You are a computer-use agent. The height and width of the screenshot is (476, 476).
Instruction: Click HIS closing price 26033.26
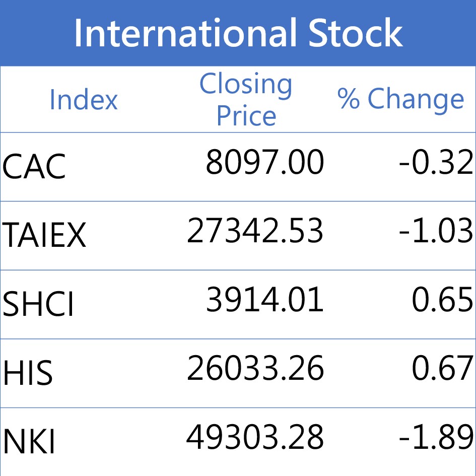pos(255,369)
